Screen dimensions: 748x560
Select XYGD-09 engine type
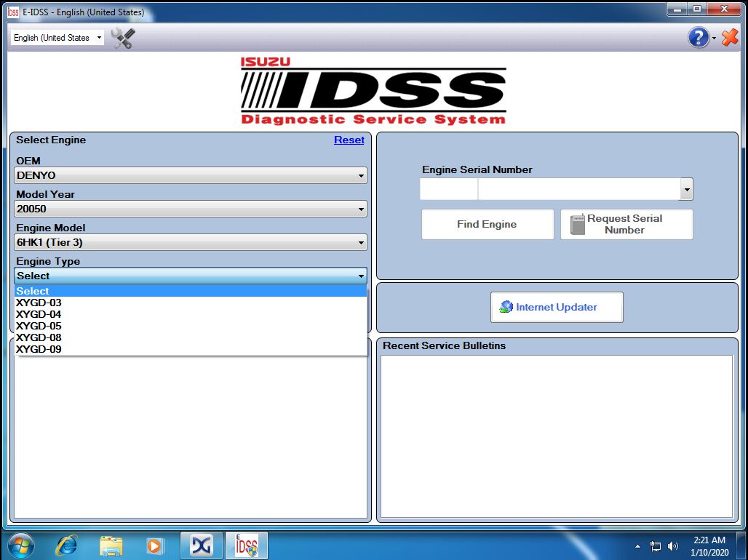[191, 349]
